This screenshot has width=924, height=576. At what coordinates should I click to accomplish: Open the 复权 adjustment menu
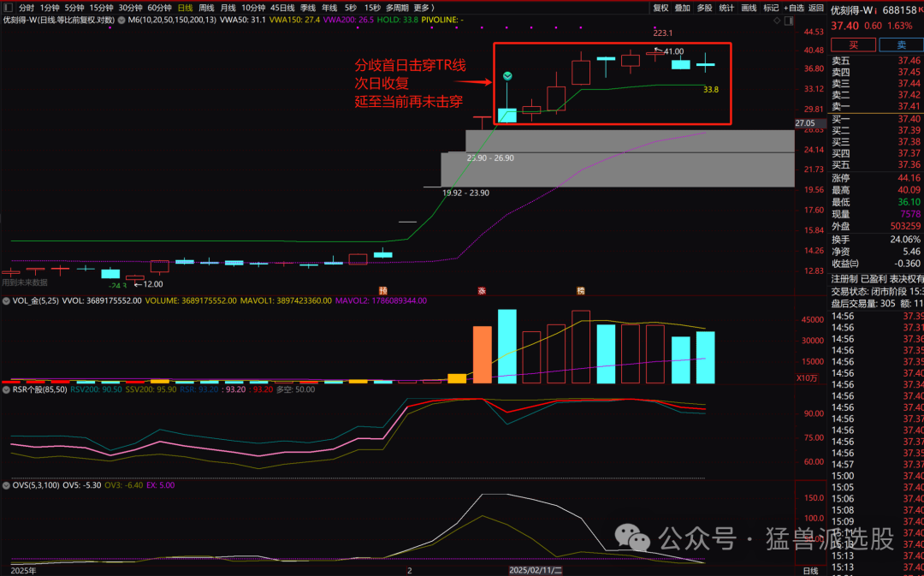pos(660,8)
